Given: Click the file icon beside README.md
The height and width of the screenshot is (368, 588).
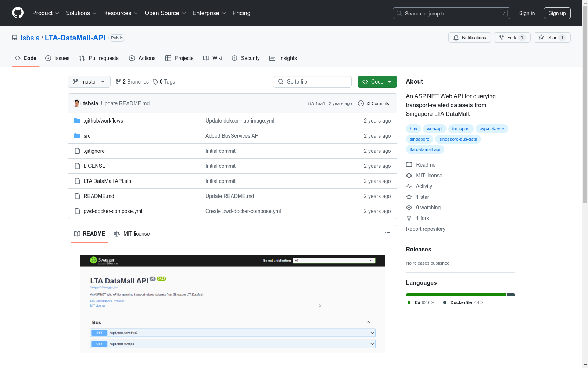Looking at the screenshot, I should click(77, 196).
